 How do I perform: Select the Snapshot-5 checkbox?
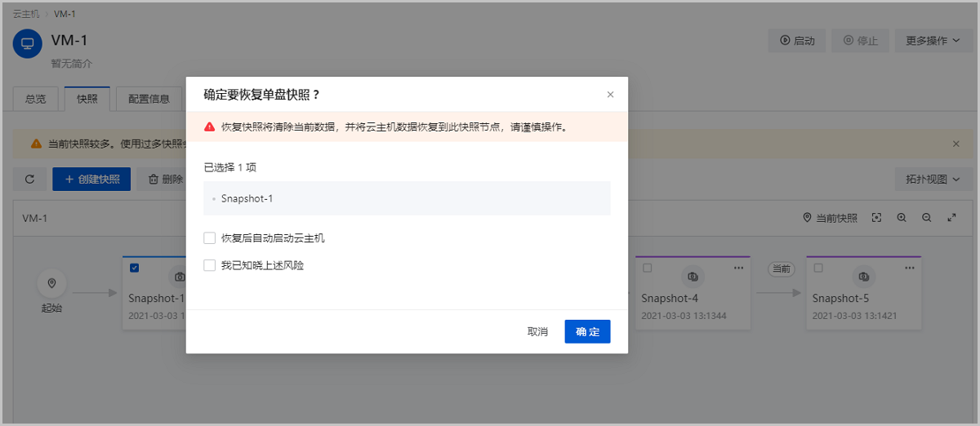[818, 268]
